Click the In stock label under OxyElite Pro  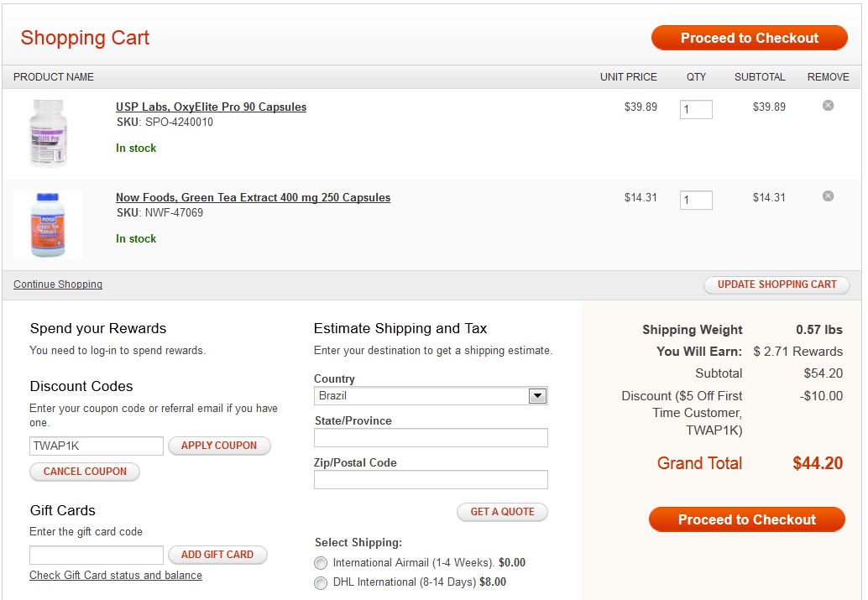(136, 149)
